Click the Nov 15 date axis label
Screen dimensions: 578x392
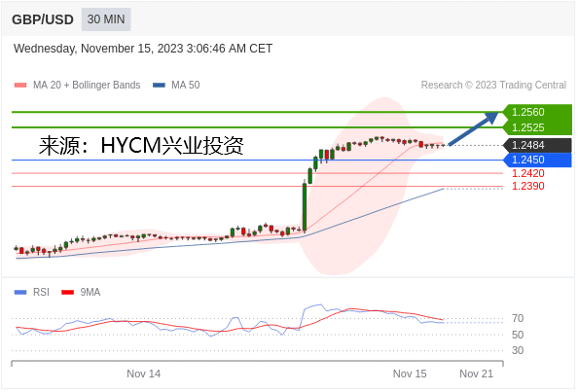coord(410,374)
